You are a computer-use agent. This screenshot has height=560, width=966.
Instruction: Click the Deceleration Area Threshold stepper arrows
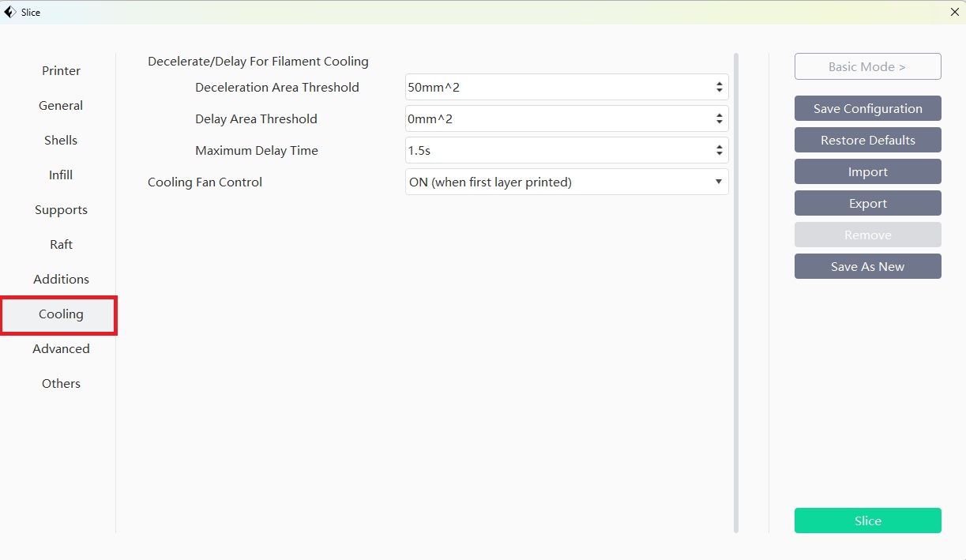pyautogui.click(x=719, y=87)
